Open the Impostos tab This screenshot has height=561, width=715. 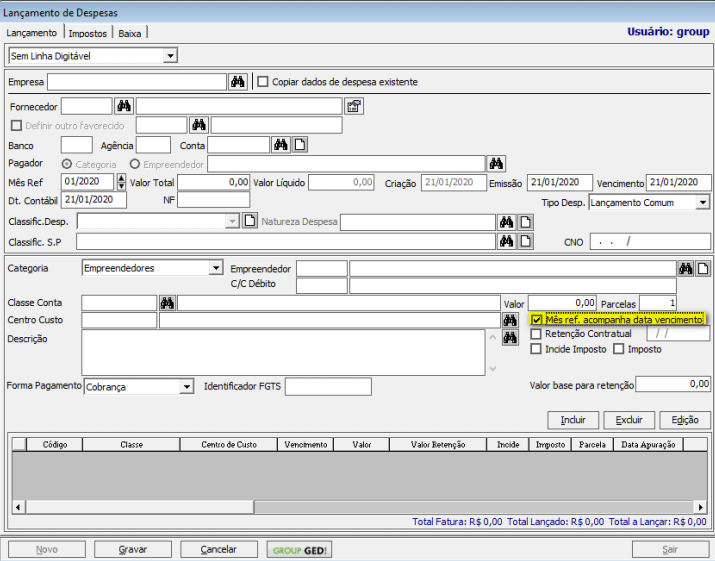(x=88, y=33)
